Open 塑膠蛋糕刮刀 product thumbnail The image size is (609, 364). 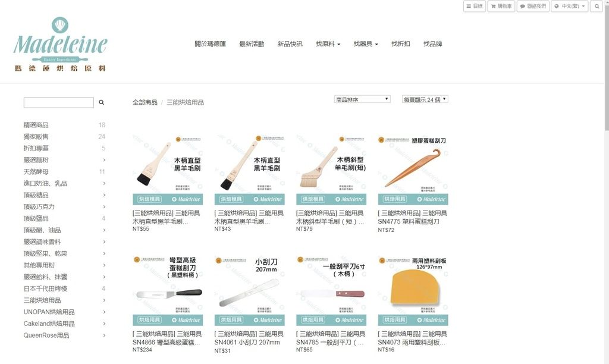(x=413, y=170)
